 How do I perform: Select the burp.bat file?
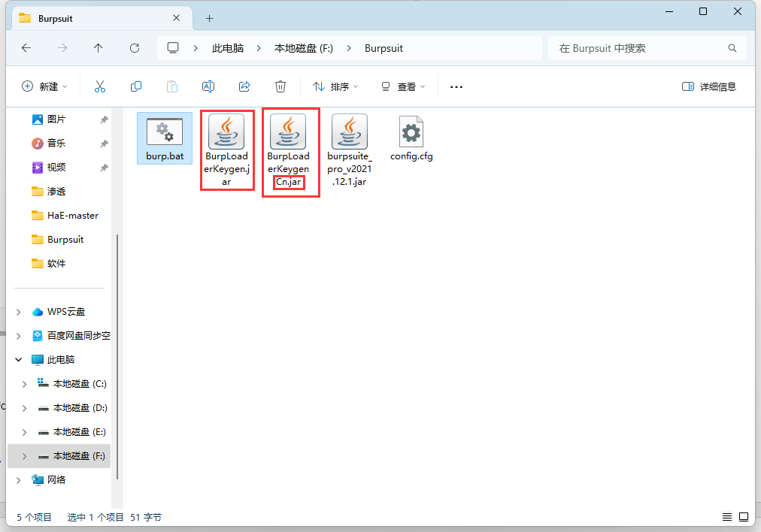165,138
